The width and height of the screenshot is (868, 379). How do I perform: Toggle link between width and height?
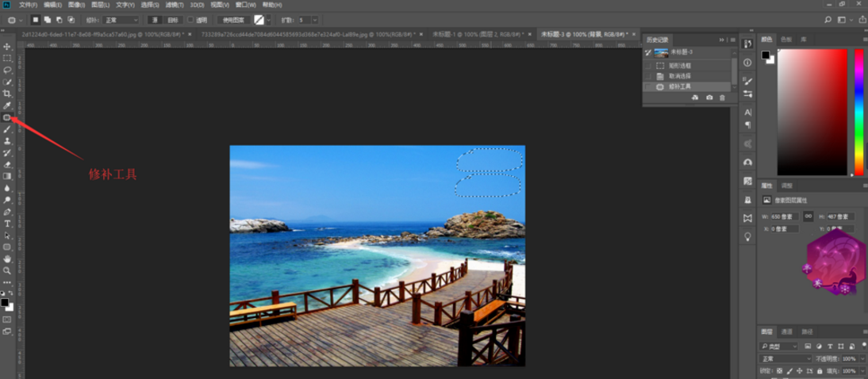click(808, 216)
